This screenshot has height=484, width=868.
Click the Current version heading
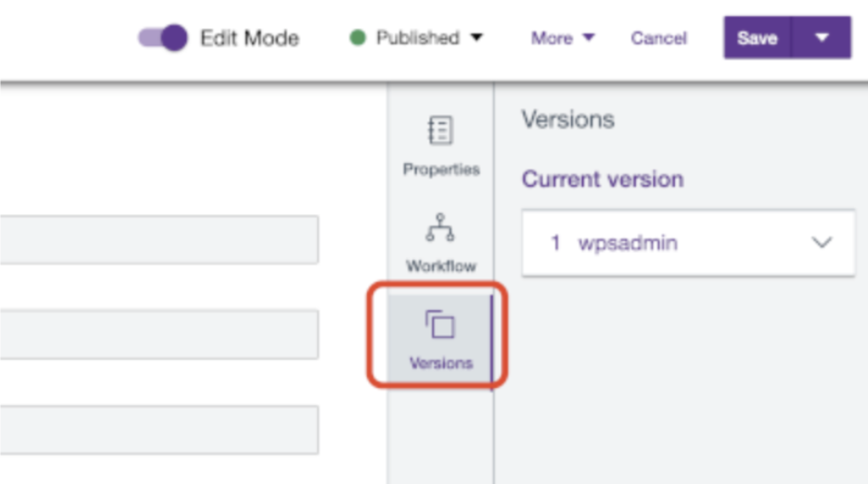(x=603, y=179)
